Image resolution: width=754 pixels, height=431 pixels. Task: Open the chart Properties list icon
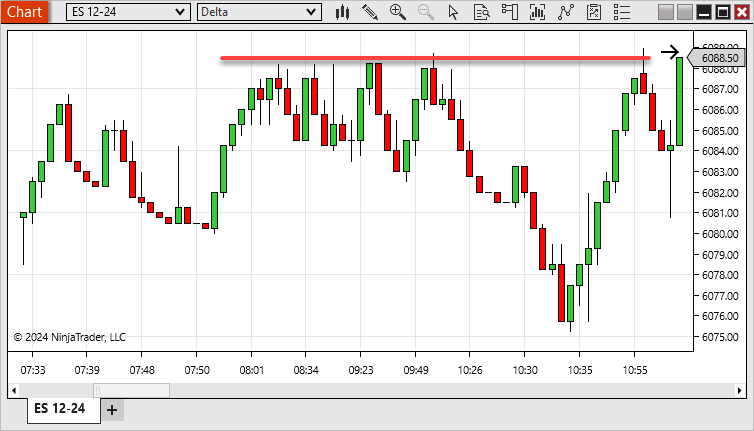(622, 12)
